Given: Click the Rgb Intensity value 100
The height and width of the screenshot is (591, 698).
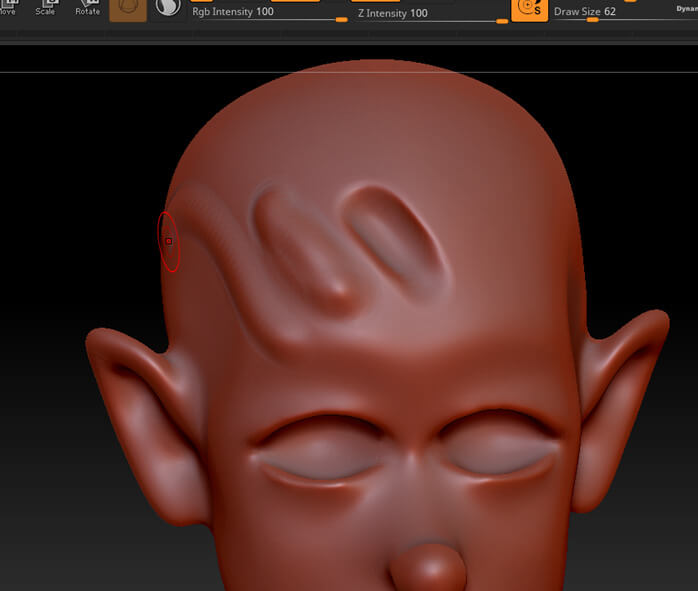Looking at the screenshot, I should (x=265, y=13).
